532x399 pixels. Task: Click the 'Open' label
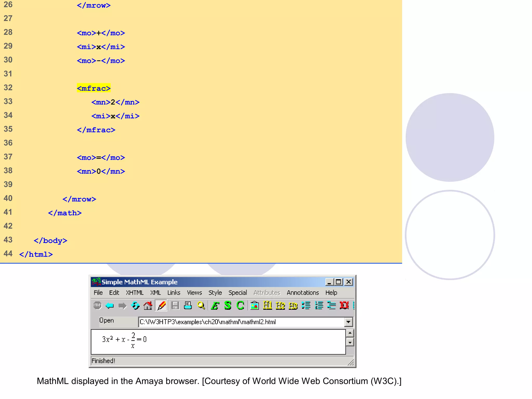(107, 321)
